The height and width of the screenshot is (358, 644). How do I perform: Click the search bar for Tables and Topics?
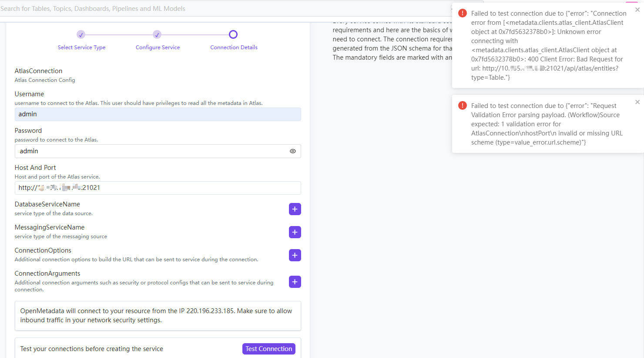tap(174, 8)
